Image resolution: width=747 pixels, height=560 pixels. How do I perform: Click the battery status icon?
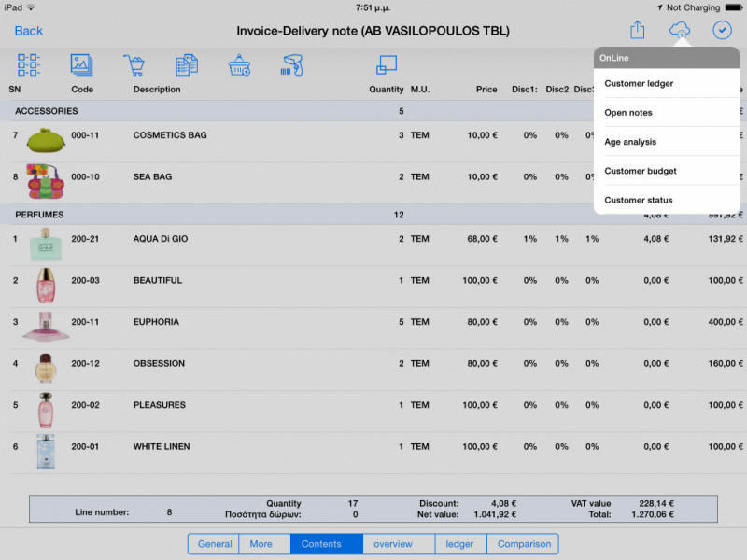click(734, 7)
